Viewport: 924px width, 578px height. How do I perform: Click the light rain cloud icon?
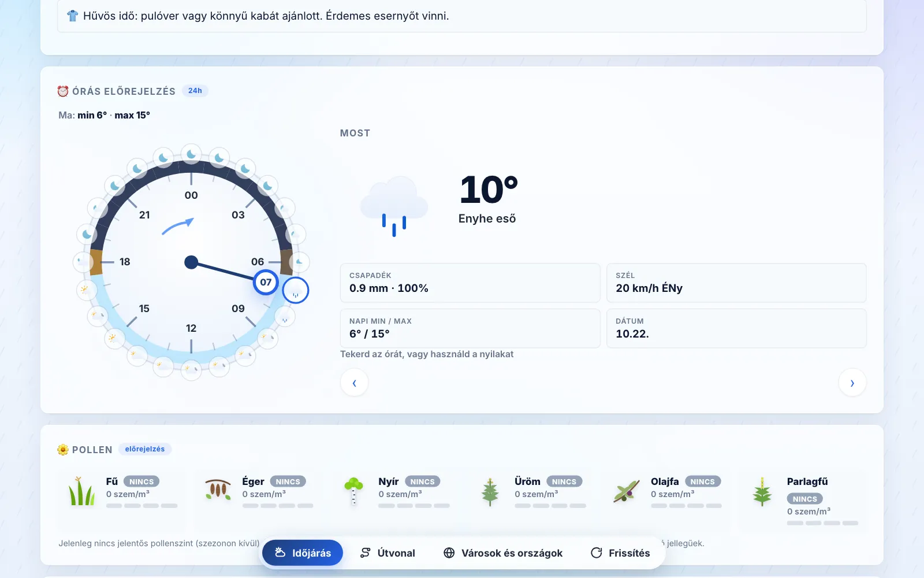[x=394, y=206]
